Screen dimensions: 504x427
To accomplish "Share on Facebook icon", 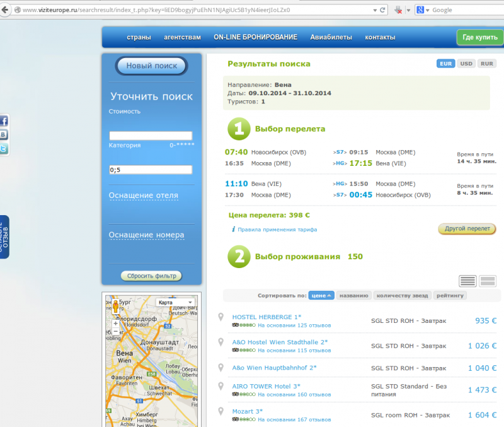I will point(4,121).
